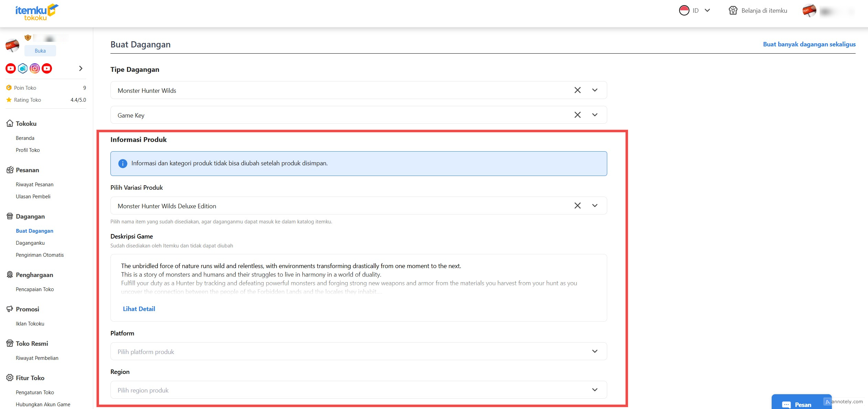Viewport: 868px width, 409px height.
Task: Expand the Game Key type dropdown arrow
Action: pyautogui.click(x=594, y=115)
